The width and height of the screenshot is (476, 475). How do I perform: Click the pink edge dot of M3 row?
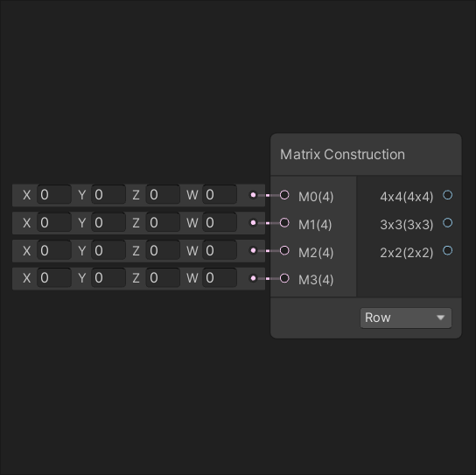click(253, 278)
